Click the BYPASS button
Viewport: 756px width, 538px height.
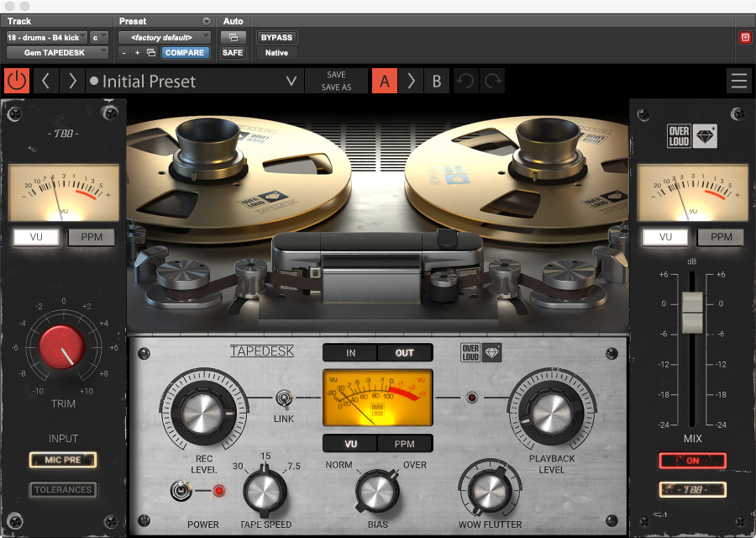click(x=276, y=38)
